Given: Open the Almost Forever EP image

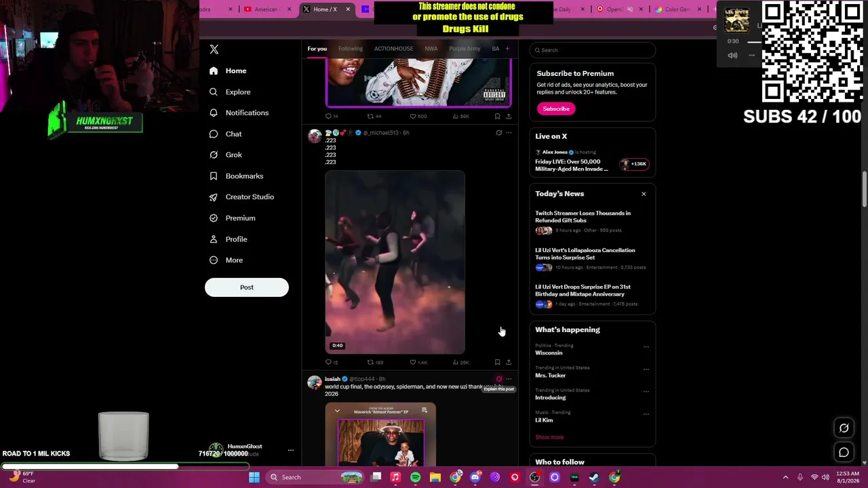Looking at the screenshot, I should pos(381,436).
